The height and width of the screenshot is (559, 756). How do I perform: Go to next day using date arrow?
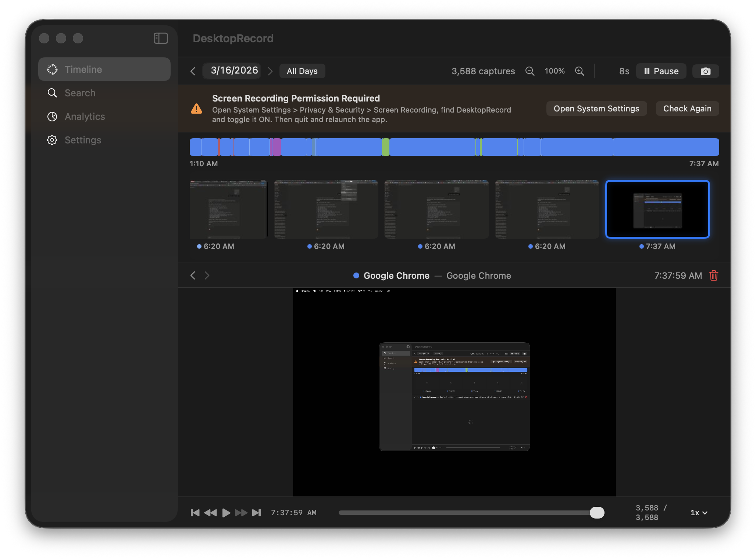pos(270,71)
